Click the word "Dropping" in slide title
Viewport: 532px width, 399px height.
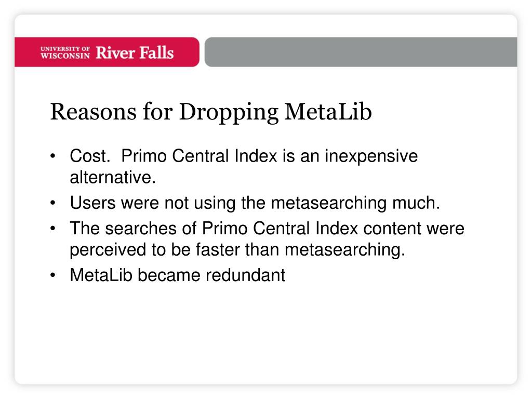coord(229,112)
